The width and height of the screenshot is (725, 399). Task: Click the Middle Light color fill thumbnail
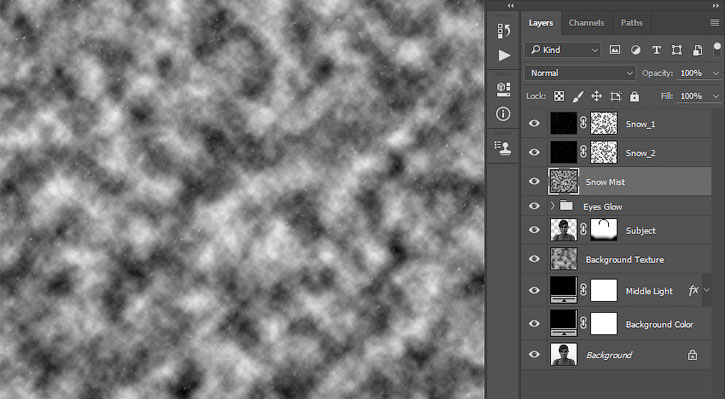click(564, 290)
